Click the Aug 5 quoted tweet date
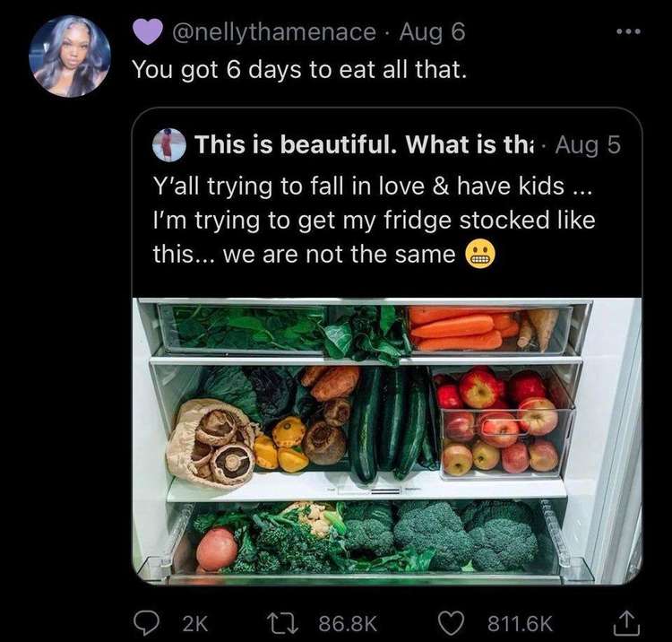The height and width of the screenshot is (642, 672). coord(588,145)
